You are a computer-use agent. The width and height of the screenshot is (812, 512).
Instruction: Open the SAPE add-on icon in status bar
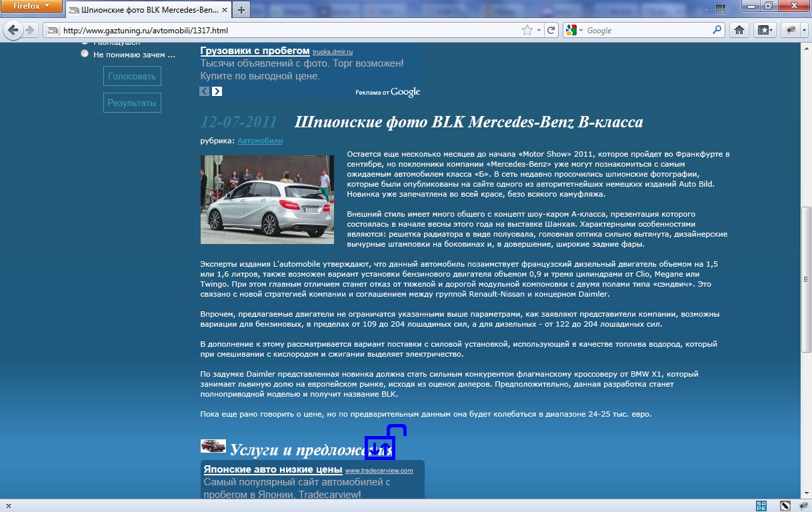[x=761, y=506]
